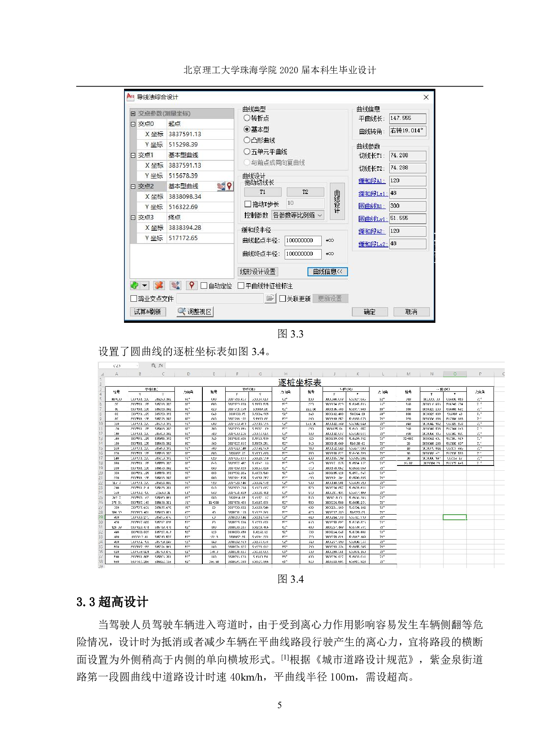The image size is (534, 756).
Task: Click the Excel name box in the spreadsheet screenshot
Action: point(119,366)
